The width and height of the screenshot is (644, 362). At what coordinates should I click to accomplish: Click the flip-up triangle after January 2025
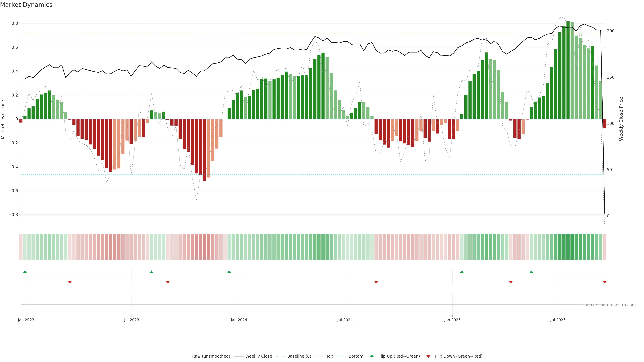click(x=462, y=272)
